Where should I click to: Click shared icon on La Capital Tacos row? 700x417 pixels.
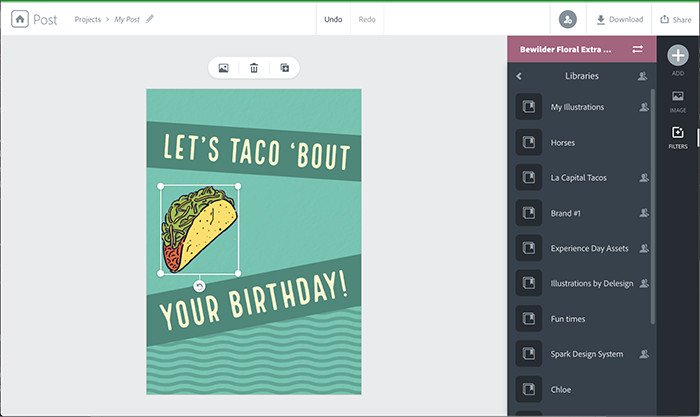click(x=644, y=177)
